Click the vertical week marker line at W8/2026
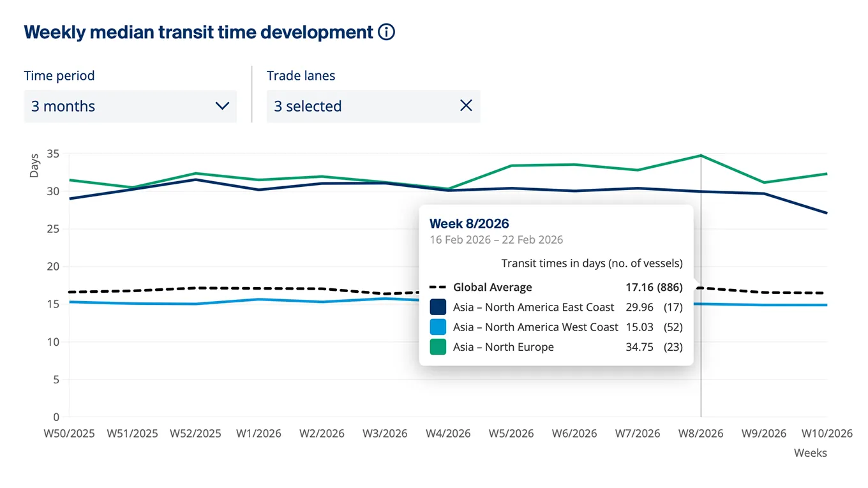 pos(701,287)
